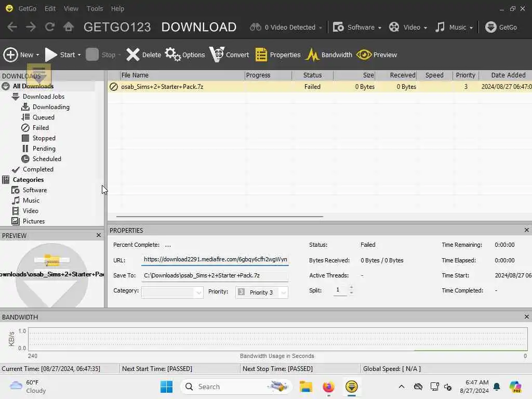Screen dimensions: 532x399
Task: Close the BANDWIDTH panel
Action: (527, 316)
